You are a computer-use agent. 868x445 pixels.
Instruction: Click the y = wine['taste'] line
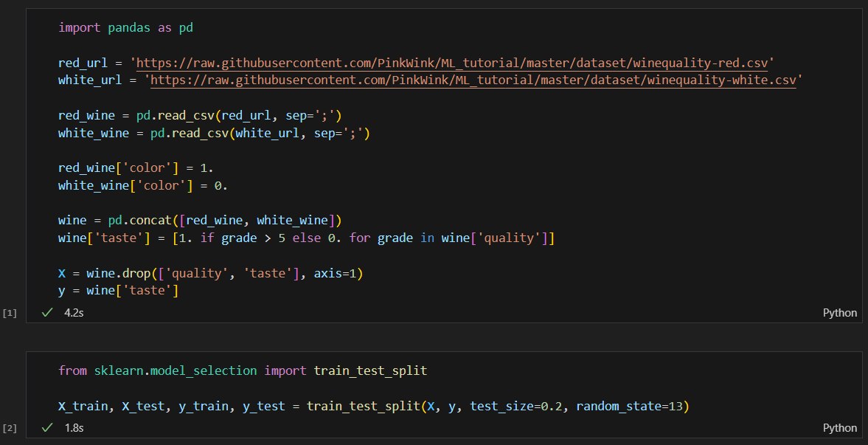click(119, 290)
